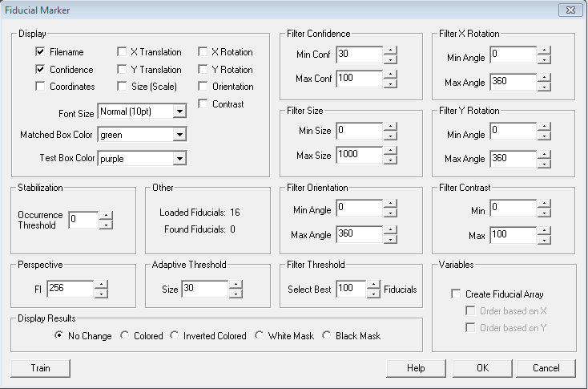The image size is (588, 389).
Task: Decrease Filter X Rotation Max Angle
Action: click(x=544, y=87)
